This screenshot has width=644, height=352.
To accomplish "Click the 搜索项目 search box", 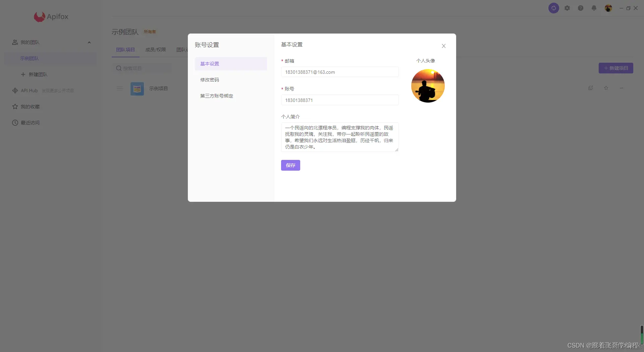I will point(142,68).
